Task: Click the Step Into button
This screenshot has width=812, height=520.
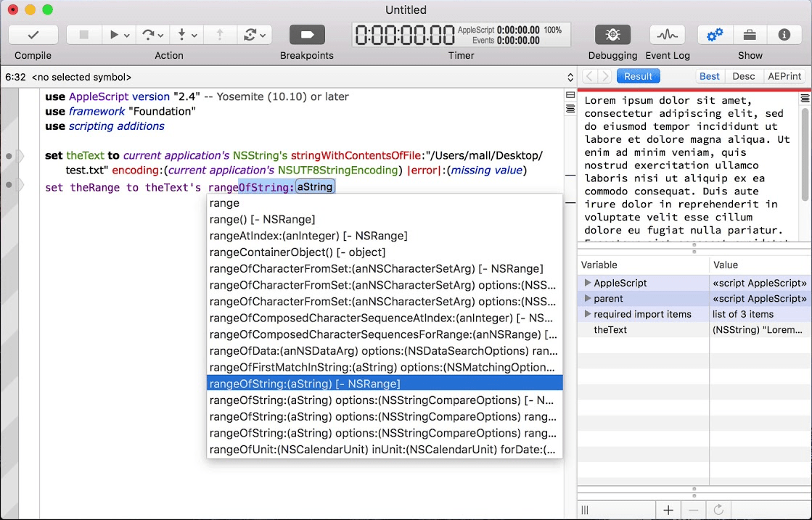Action: [x=181, y=35]
